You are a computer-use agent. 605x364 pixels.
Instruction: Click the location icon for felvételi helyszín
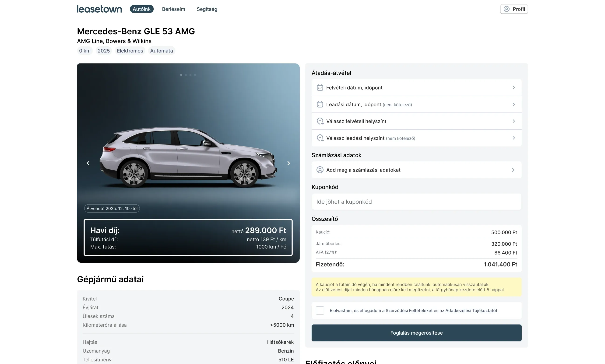(320, 121)
